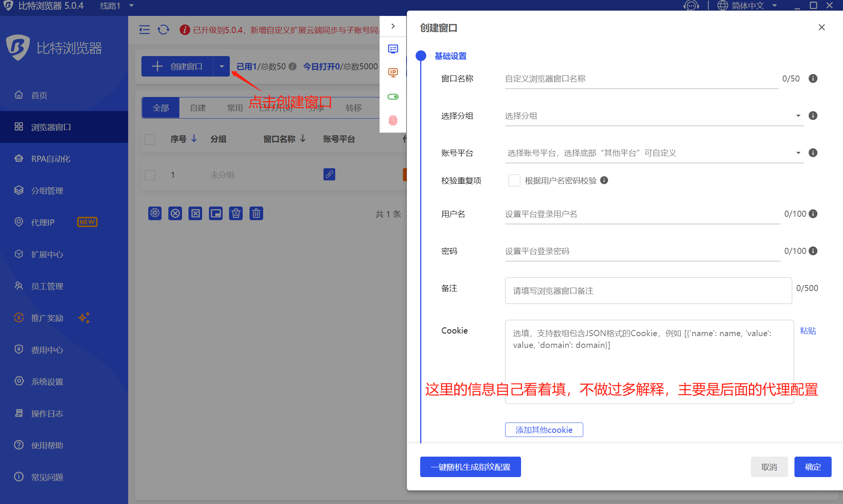
Task: Click info icon beside password field
Action: 813,251
